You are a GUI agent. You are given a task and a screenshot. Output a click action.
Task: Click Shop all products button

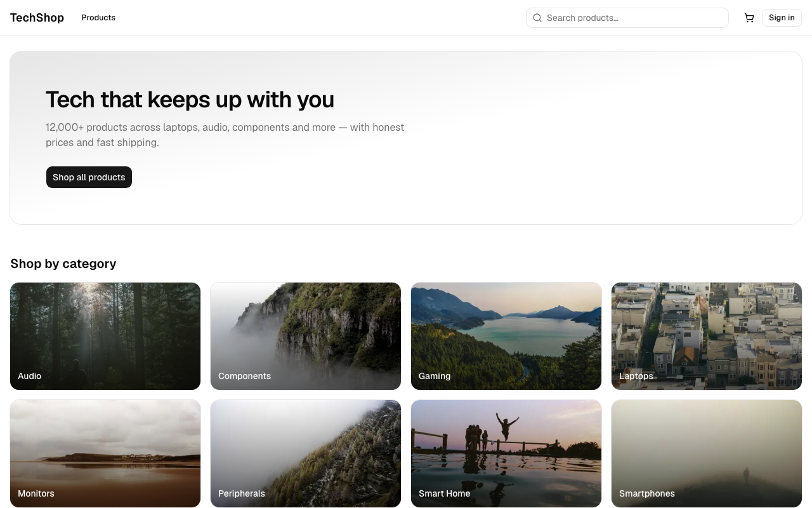89,177
